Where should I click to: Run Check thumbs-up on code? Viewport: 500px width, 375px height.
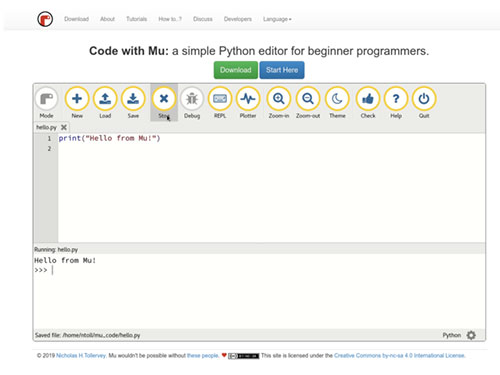(368, 99)
